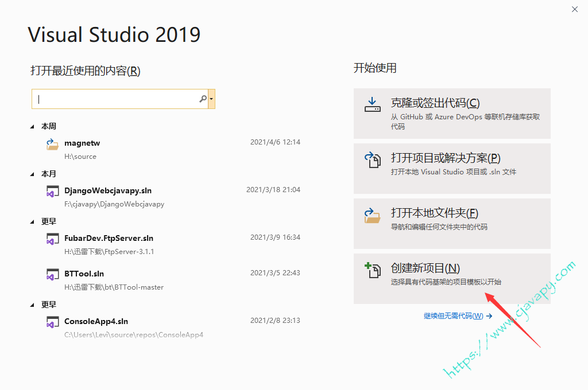Click the clone or check out code download icon
The width and height of the screenshot is (588, 390).
pos(372,104)
